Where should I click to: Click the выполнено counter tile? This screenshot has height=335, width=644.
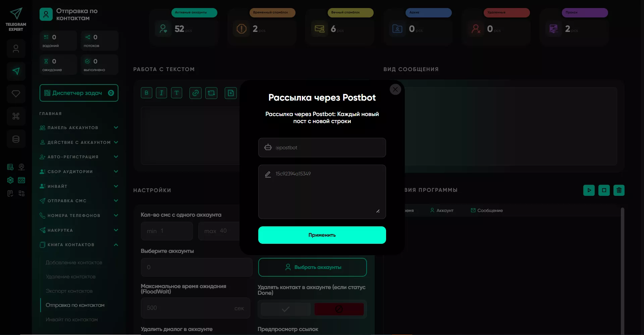100,64
